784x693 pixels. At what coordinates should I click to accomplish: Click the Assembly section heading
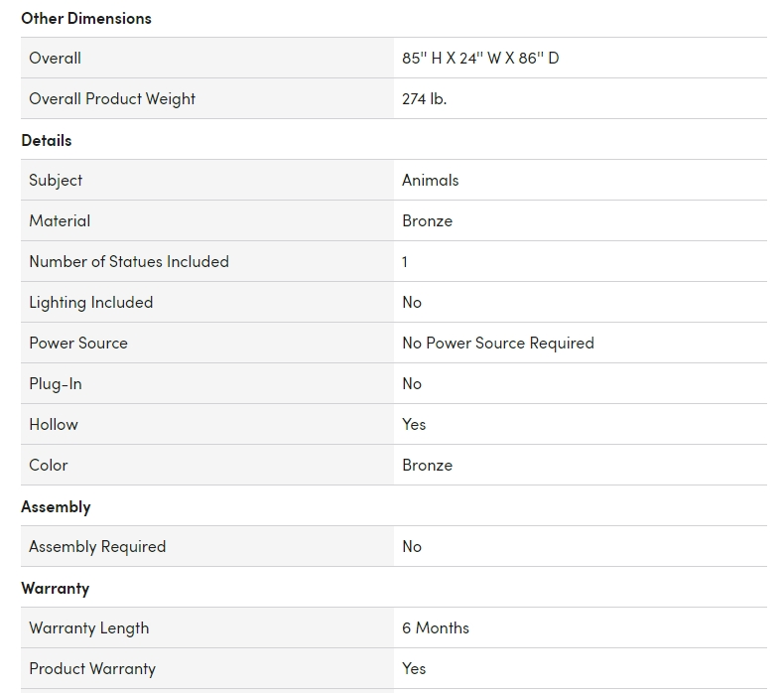click(56, 507)
